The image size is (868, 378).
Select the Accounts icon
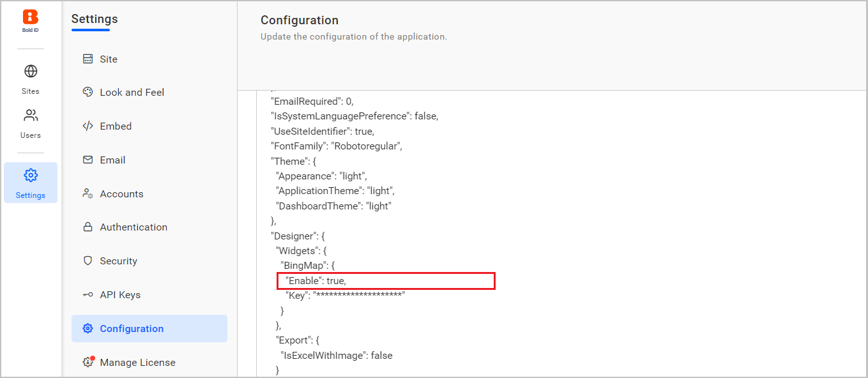(87, 193)
